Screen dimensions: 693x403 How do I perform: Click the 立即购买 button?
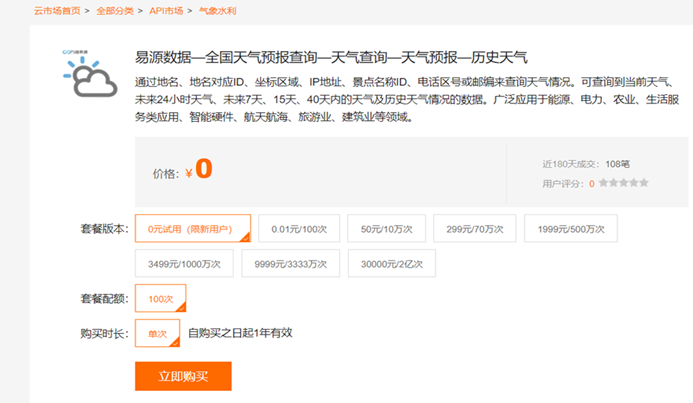click(x=183, y=376)
